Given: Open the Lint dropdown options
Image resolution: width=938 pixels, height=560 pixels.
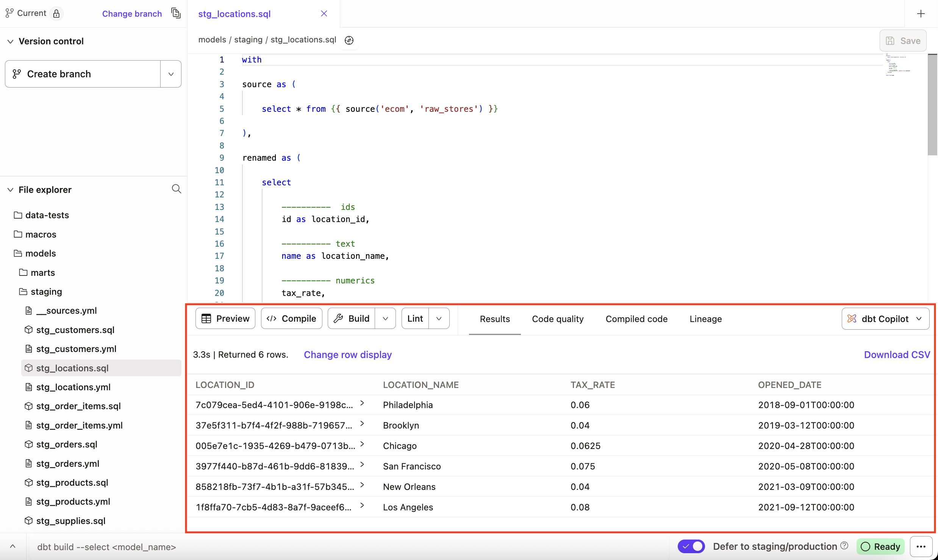Looking at the screenshot, I should [x=438, y=318].
